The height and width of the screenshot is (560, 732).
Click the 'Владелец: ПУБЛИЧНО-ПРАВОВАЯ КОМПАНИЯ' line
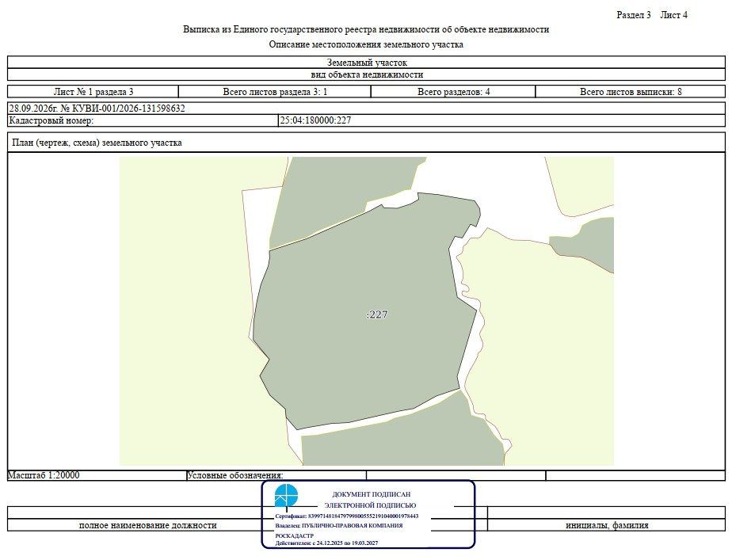click(339, 525)
